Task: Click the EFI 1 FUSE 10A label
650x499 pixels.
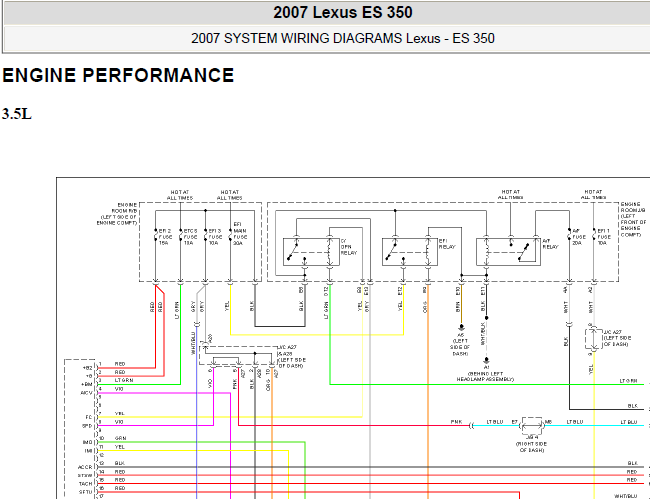Action: coord(604,237)
